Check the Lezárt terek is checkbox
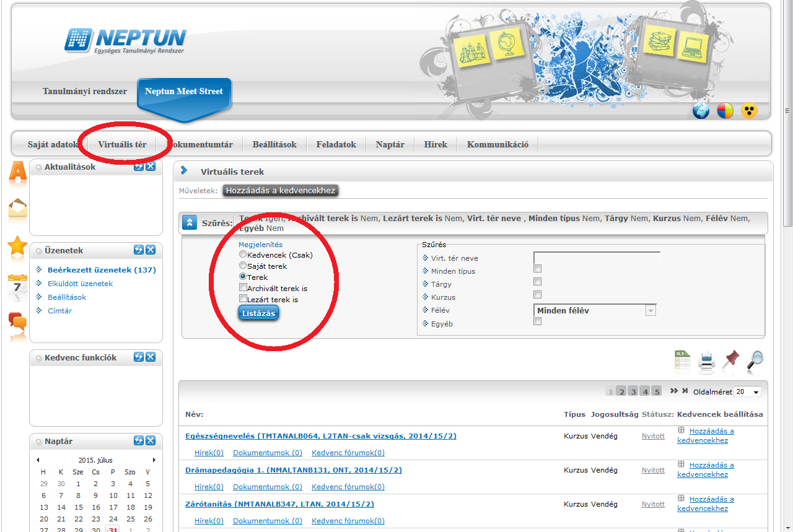The width and height of the screenshot is (793, 532). [243, 299]
